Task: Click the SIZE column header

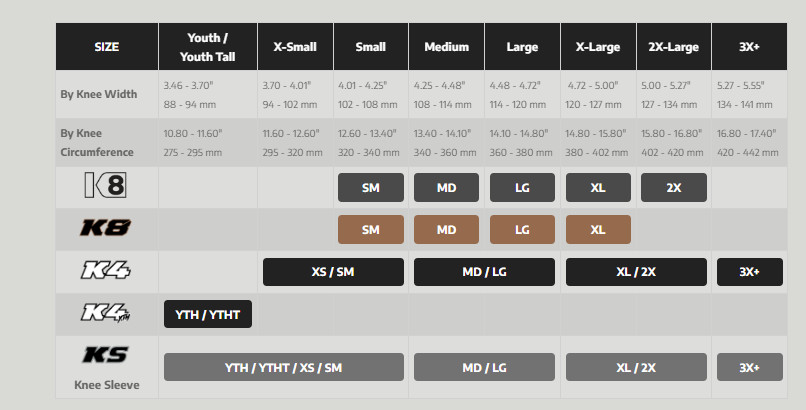Action: (107, 47)
